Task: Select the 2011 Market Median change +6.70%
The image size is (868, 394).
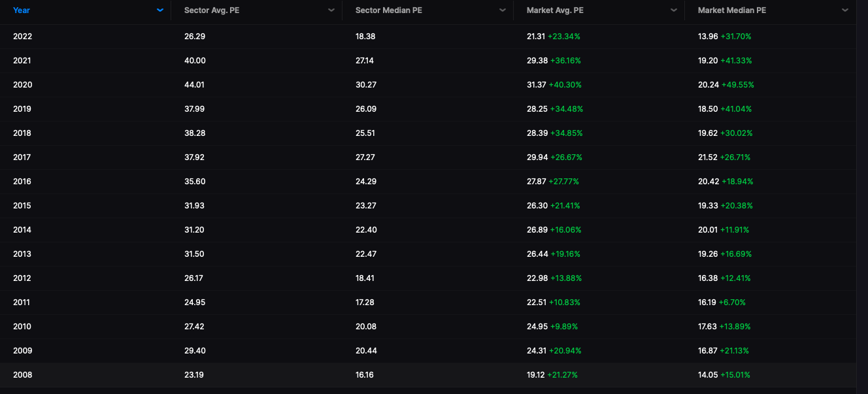Action: tap(732, 303)
